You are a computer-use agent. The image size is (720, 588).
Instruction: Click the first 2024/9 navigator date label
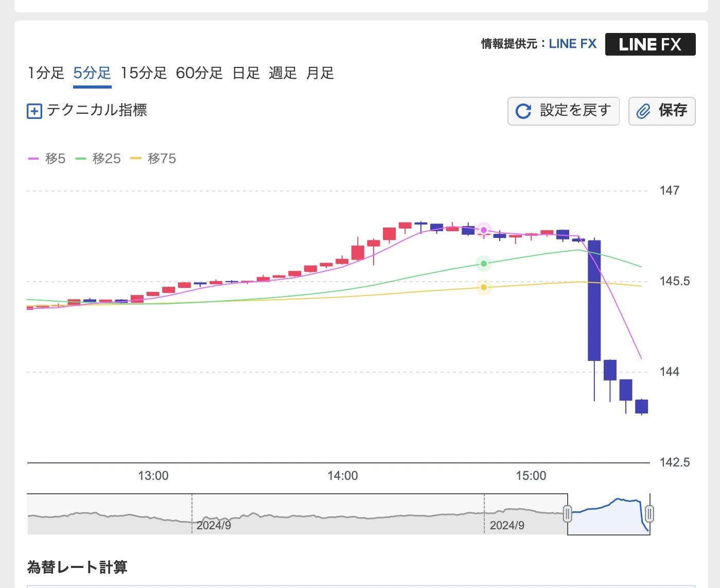[214, 526]
